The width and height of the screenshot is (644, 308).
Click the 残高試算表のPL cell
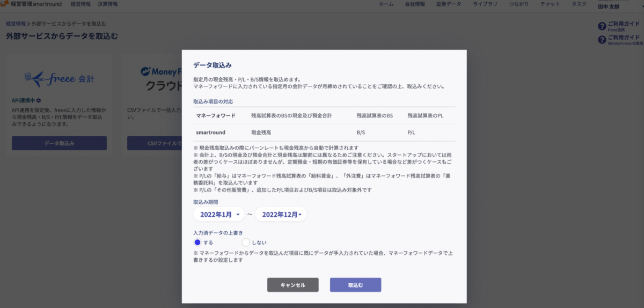coord(425,115)
